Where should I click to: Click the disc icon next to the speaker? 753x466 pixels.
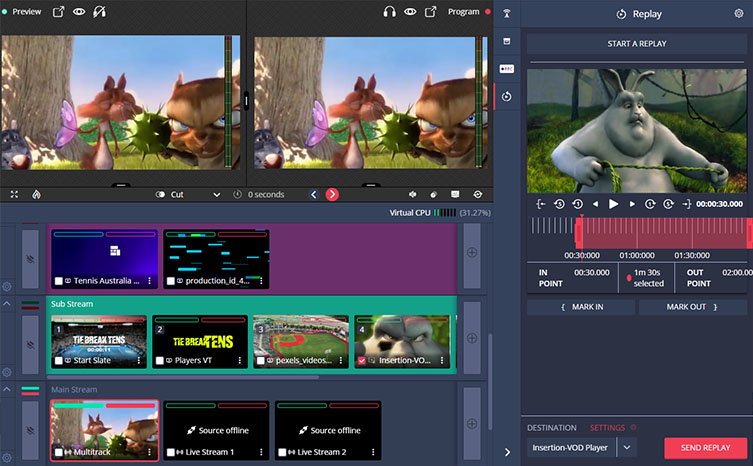point(434,195)
